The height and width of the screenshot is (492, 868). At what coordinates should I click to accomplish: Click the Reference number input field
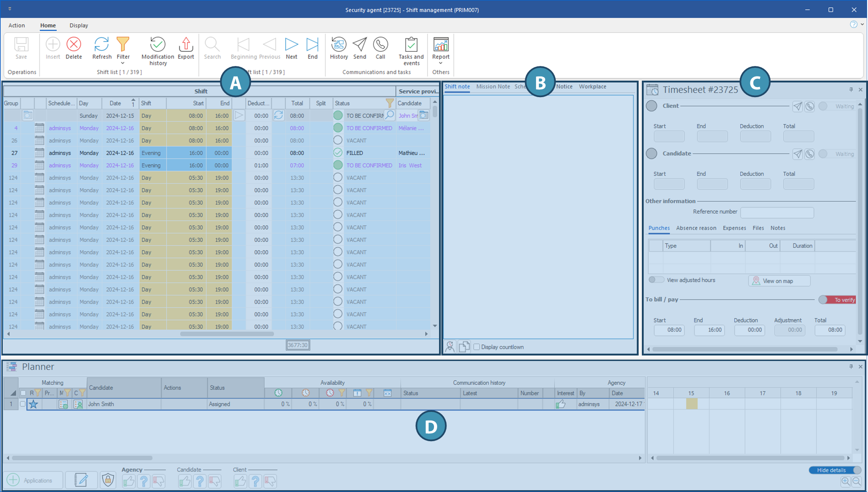(777, 212)
